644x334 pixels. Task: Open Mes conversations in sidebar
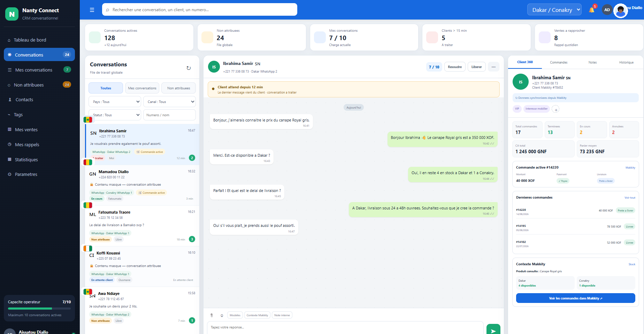[x=39, y=70]
